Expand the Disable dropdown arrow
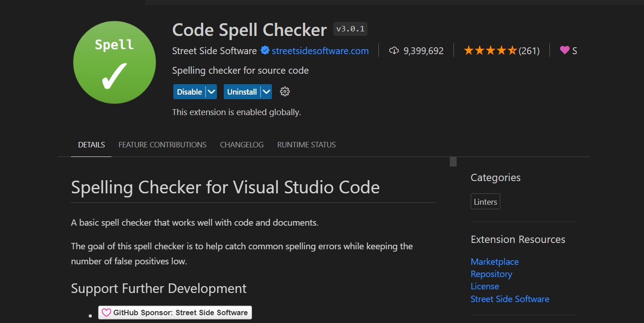644x323 pixels. tap(211, 92)
